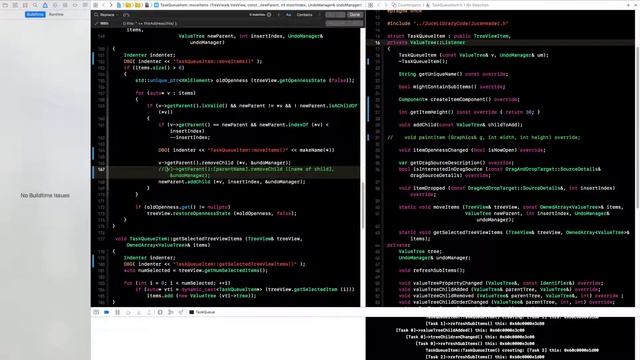
Task: Click TaskQueueItem.h in right jump bar
Action: (x=446, y=5)
